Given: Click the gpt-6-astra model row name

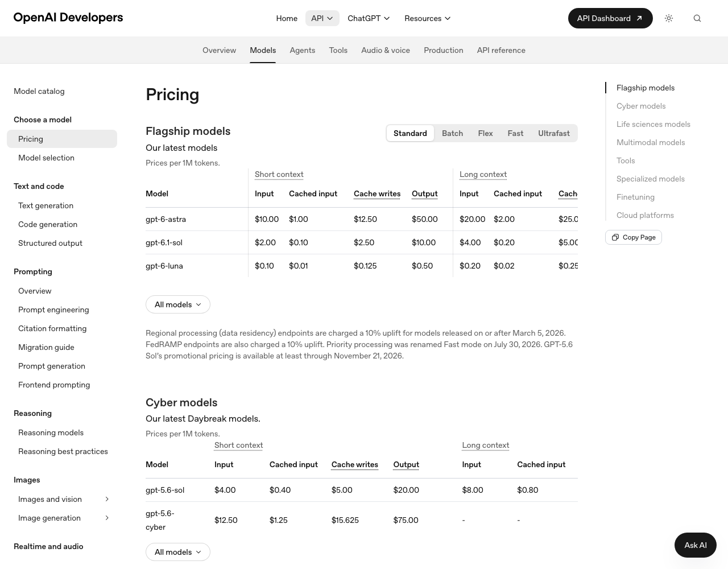Looking at the screenshot, I should point(166,219).
